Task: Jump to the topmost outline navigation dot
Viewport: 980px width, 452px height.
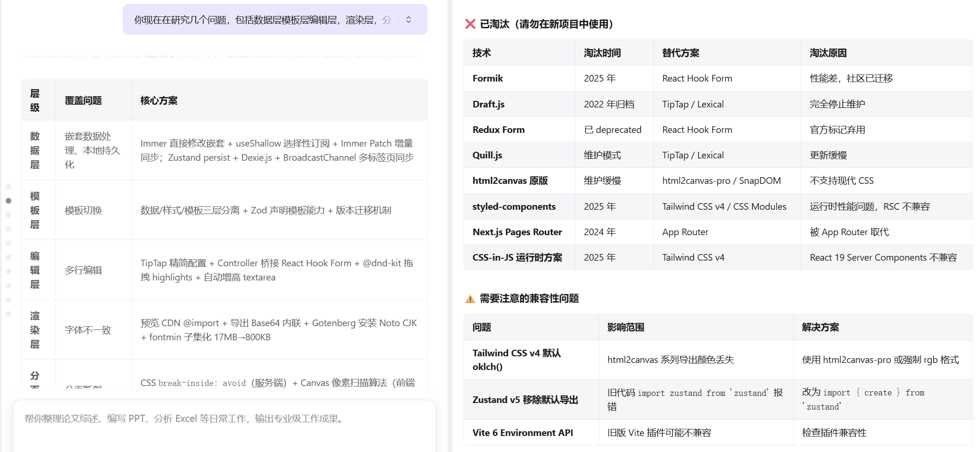Action: click(8, 187)
